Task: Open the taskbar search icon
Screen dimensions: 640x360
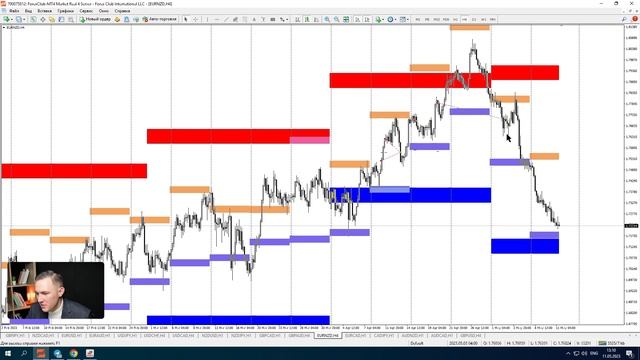Action: pyautogui.click(x=24, y=353)
